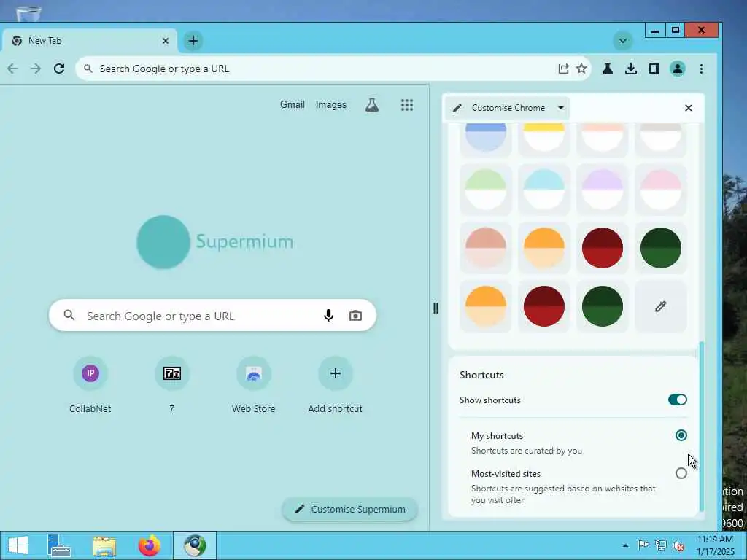Pick custom color with eyedropper
Viewport: 747px width, 560px height.
pos(660,306)
